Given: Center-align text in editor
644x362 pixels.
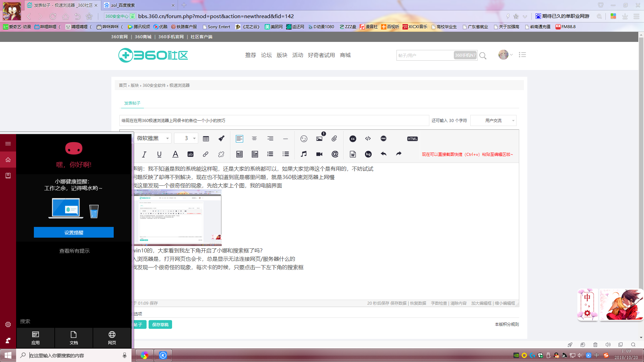Looking at the screenshot, I should pyautogui.click(x=255, y=139).
